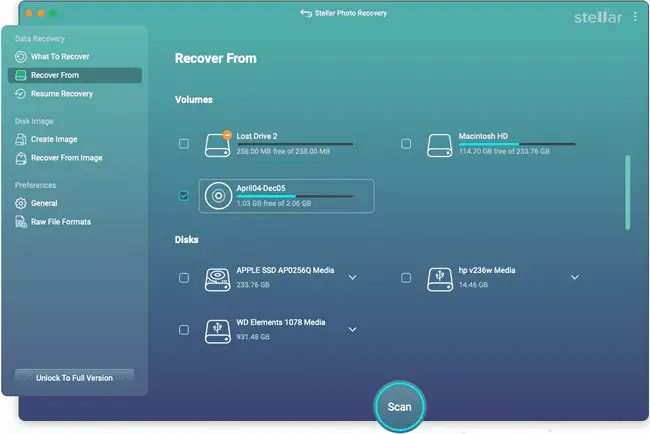The image size is (650, 434).
Task: Click the Create Image sidebar icon
Action: click(21, 139)
